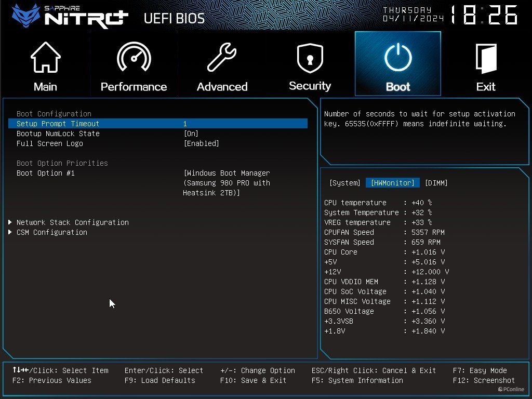Edit the Setup Prompt Timeout value
This screenshot has height=399, width=532.
pyautogui.click(x=185, y=124)
